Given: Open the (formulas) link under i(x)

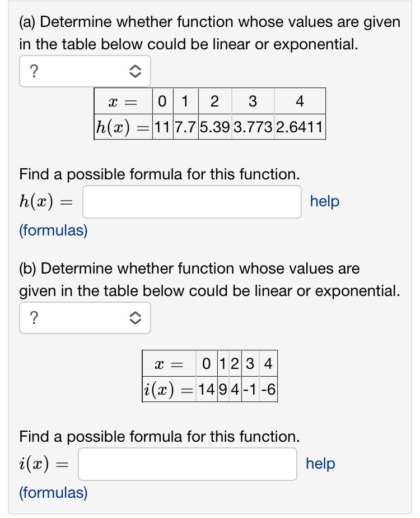Looking at the screenshot, I should [x=53, y=493].
